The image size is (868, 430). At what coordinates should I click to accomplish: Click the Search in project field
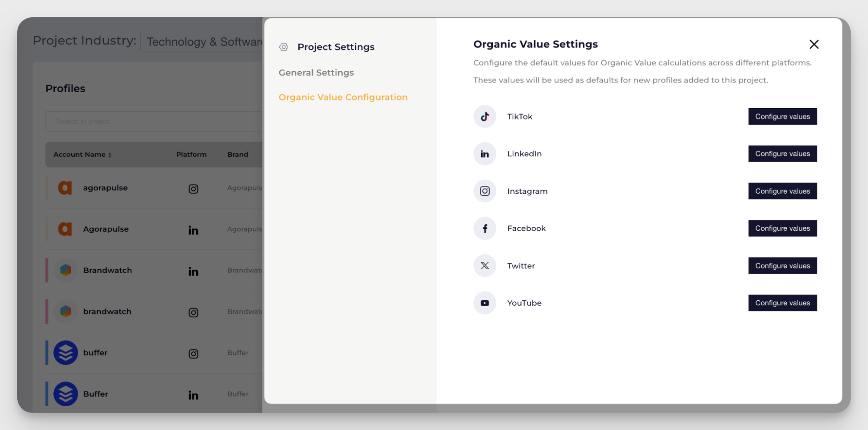pos(152,121)
